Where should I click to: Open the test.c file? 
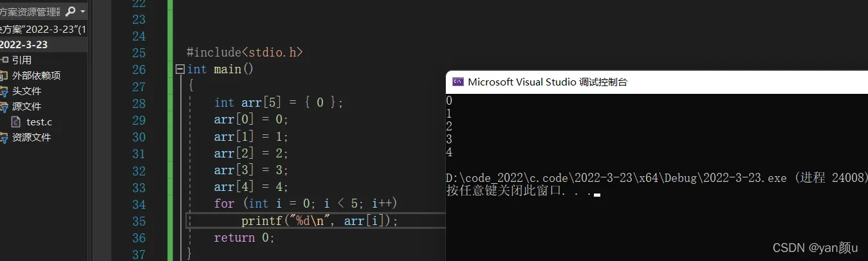pyautogui.click(x=39, y=122)
